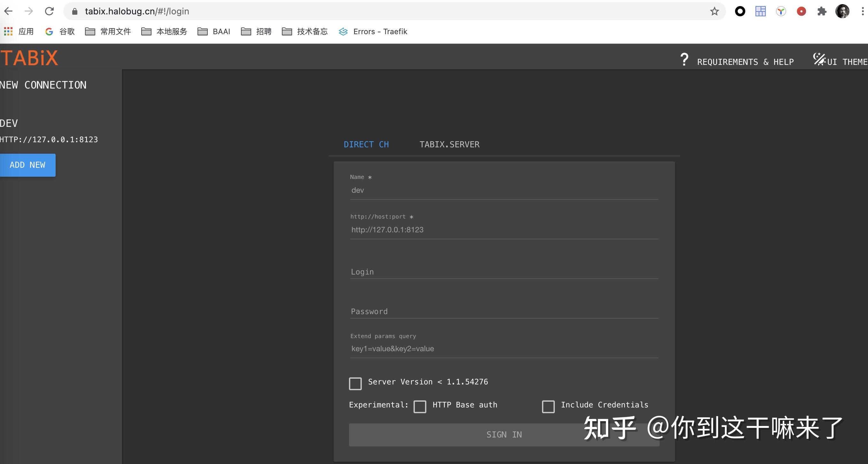
Task: Open the 招聘 bookmarks folder
Action: coord(257,31)
